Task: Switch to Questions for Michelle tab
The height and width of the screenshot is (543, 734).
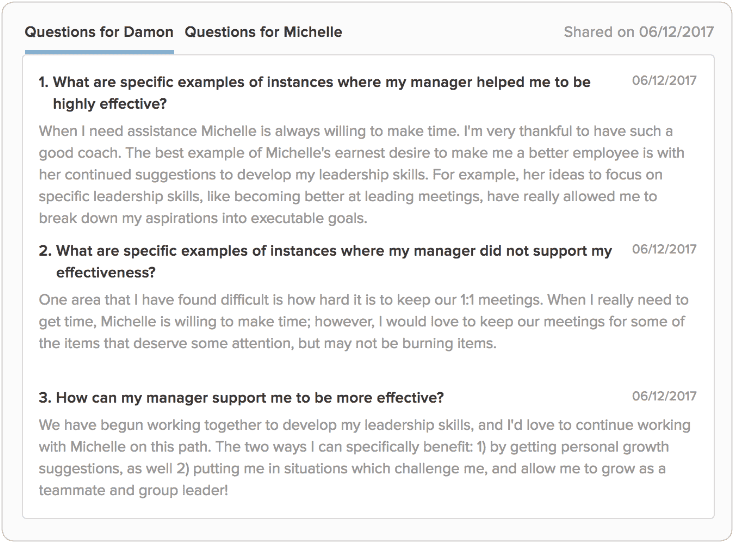Action: (x=263, y=32)
